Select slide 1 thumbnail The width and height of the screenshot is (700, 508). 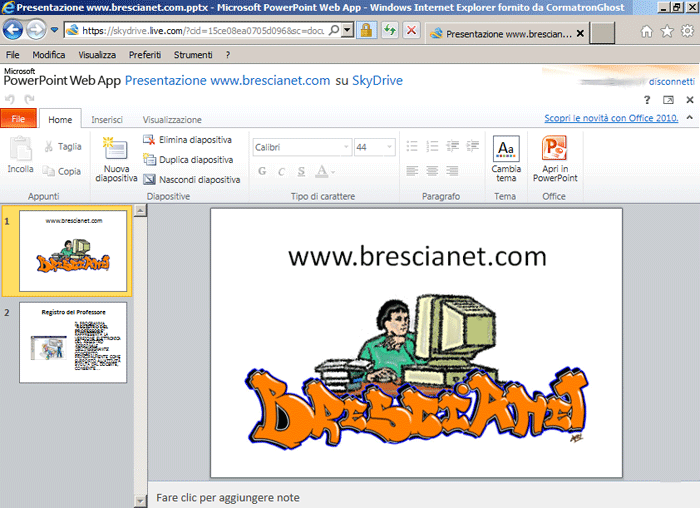(x=73, y=251)
